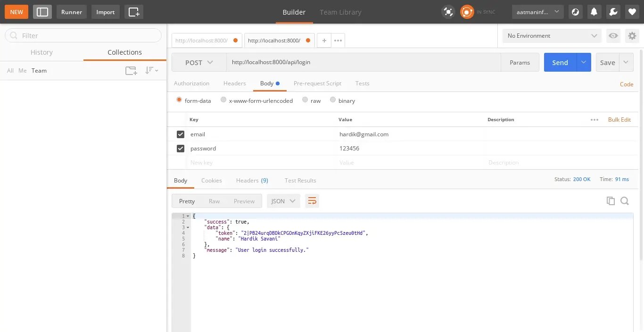This screenshot has width=644, height=332.
Task: Open the manage environments gear icon
Action: 632,36
